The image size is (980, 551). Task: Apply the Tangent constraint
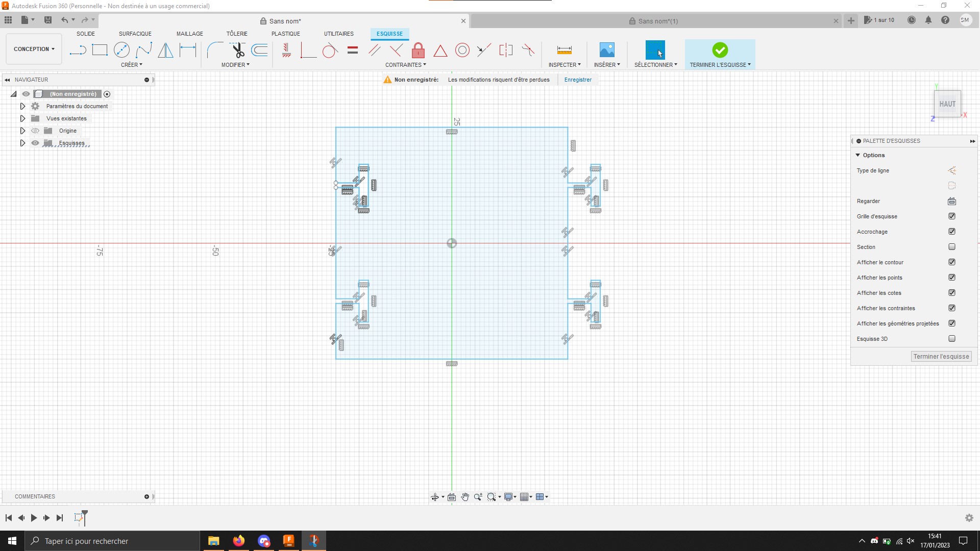(330, 51)
